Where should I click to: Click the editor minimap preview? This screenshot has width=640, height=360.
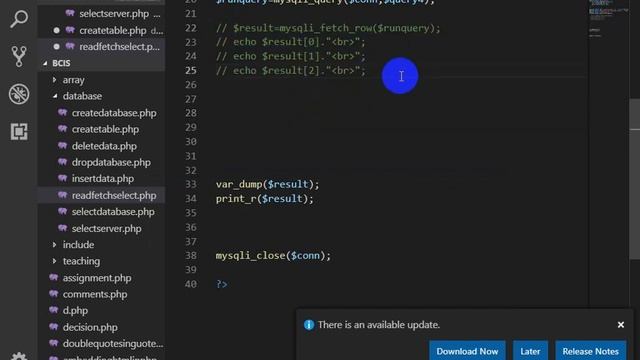click(608, 18)
